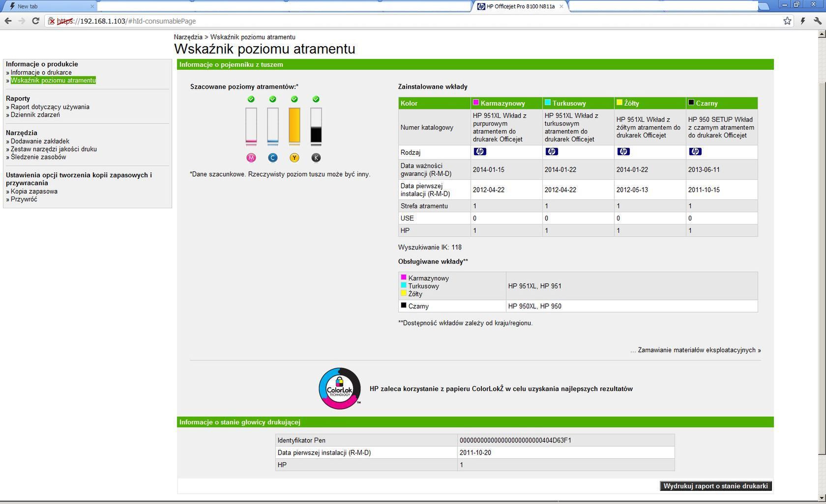Screen dimensions: 826x504
Task: Click green checkmark above yellow cartridge
Action: coord(295,99)
